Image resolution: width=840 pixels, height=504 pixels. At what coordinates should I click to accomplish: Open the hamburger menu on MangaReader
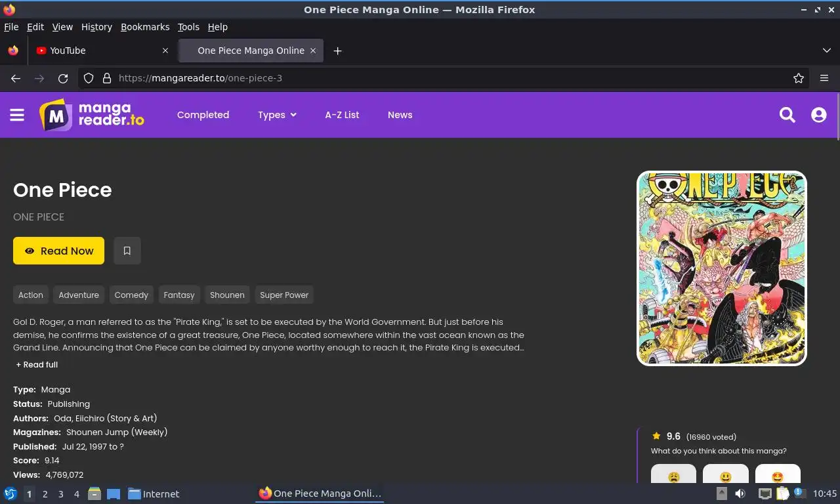[17, 115]
